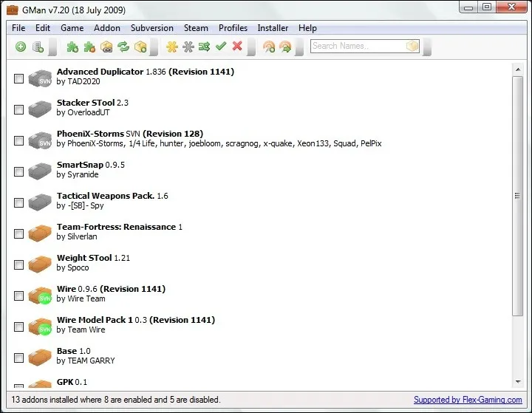
Task: Click the box icon inside search field
Action: click(412, 46)
